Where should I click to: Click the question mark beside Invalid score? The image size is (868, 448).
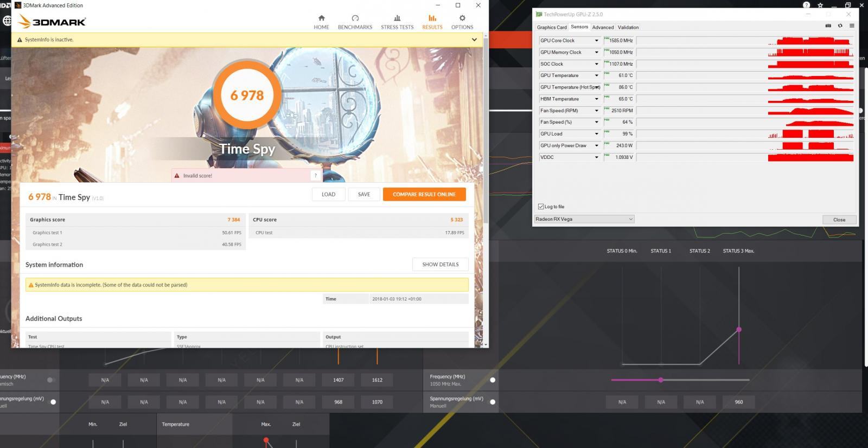click(x=315, y=175)
